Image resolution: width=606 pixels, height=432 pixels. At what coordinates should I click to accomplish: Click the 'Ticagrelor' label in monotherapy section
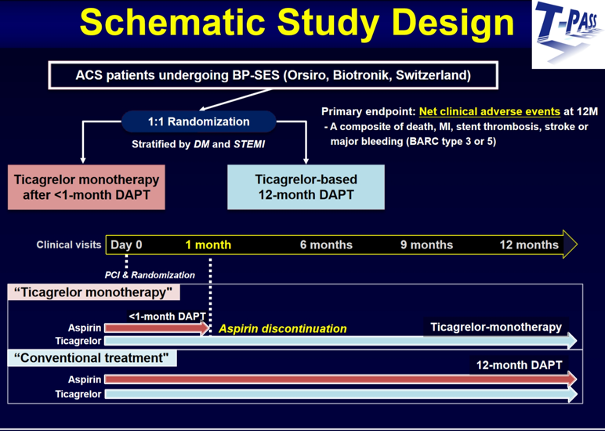[x=78, y=341]
